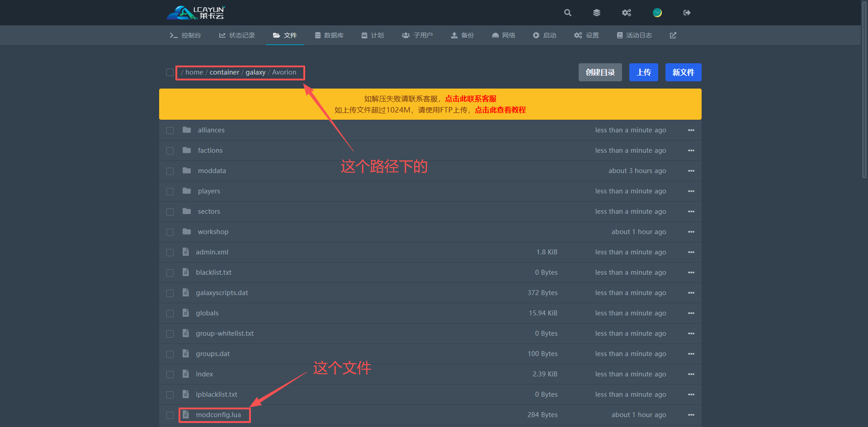Screen dimensions: 868x427
Task: Click the modconfig.lua file icon
Action: [186, 415]
